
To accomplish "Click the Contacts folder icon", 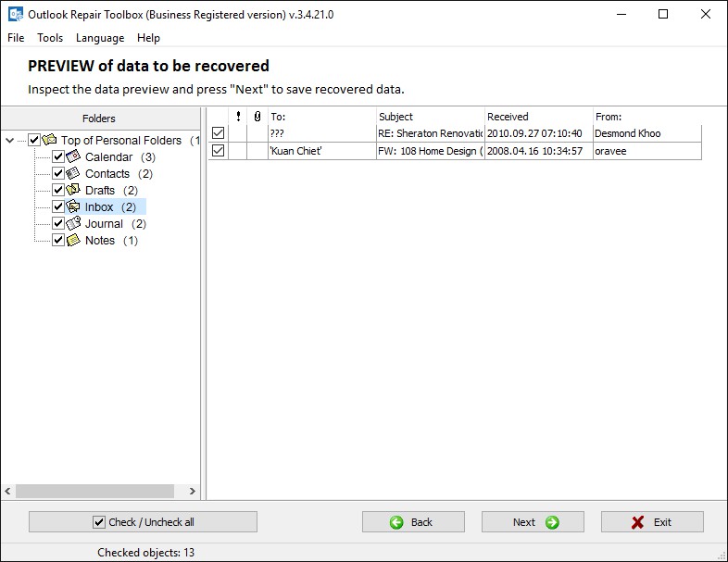I will [74, 173].
